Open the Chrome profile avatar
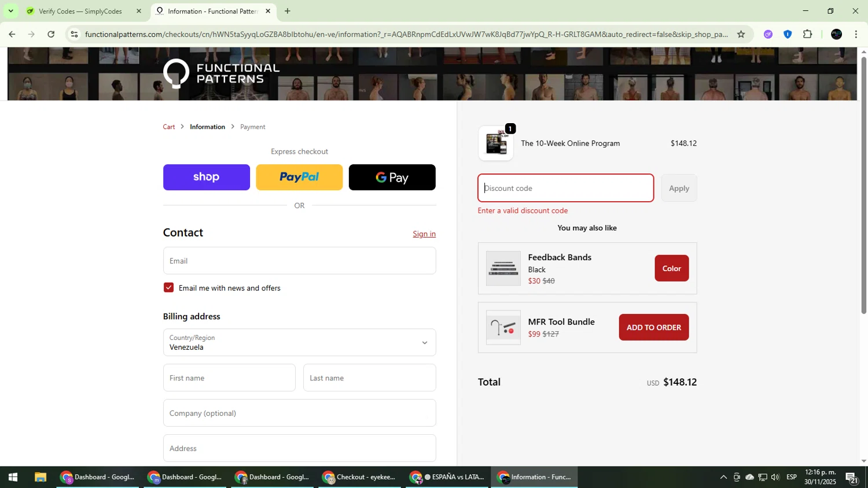The height and width of the screenshot is (488, 868). [836, 34]
